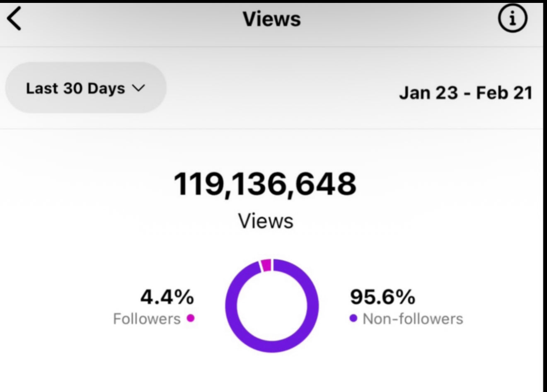The image size is (547, 392).
Task: Click the 4.4% followers percentage
Action: coord(167,297)
